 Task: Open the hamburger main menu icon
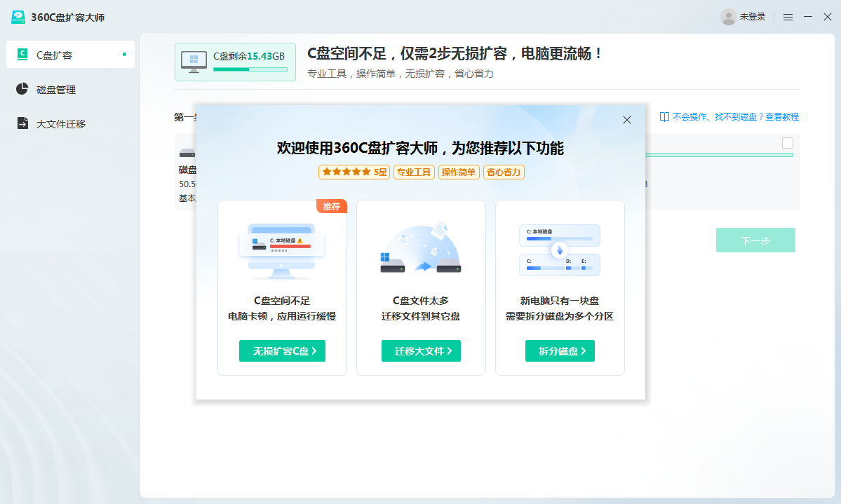[x=788, y=17]
